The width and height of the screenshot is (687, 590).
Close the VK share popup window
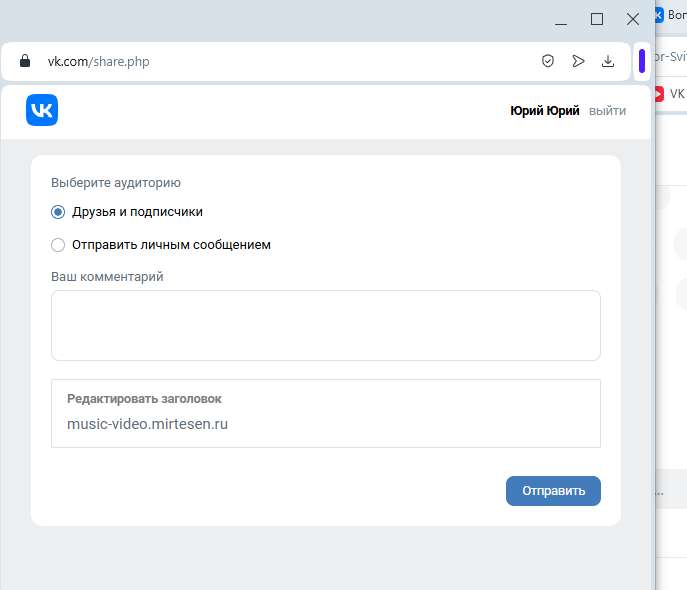(x=632, y=19)
